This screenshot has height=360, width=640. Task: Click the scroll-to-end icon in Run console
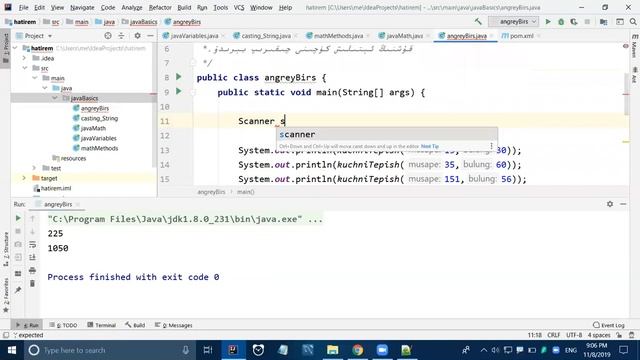coord(32,258)
